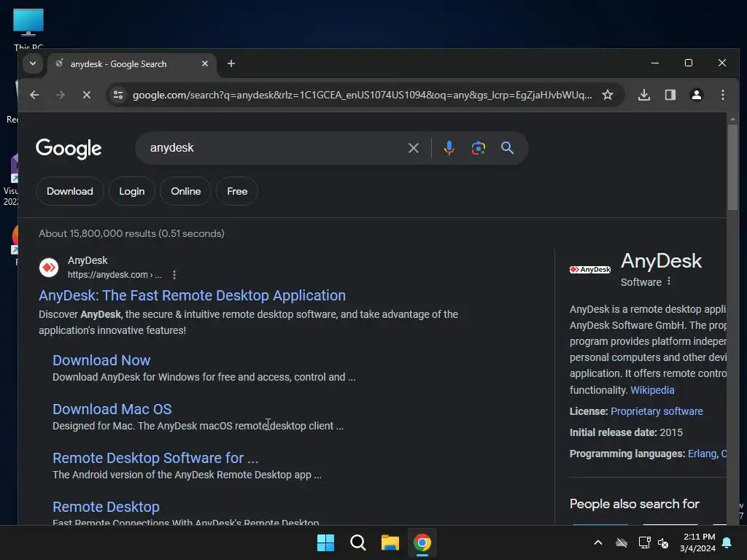Show hidden system tray icons
This screenshot has height=560, width=747.
[598, 542]
